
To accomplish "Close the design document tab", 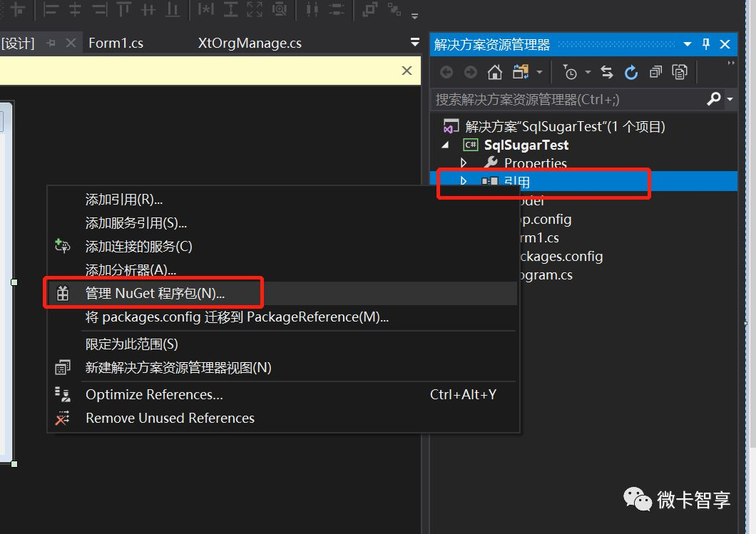I will (x=71, y=43).
